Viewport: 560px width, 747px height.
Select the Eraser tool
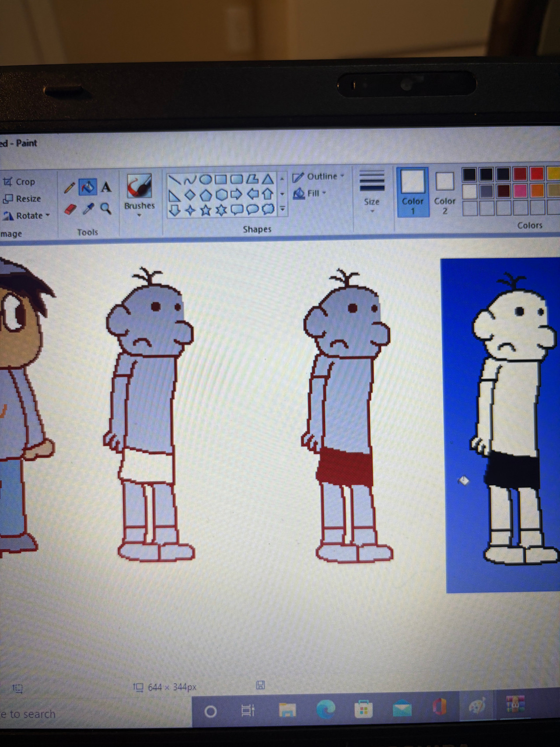70,209
